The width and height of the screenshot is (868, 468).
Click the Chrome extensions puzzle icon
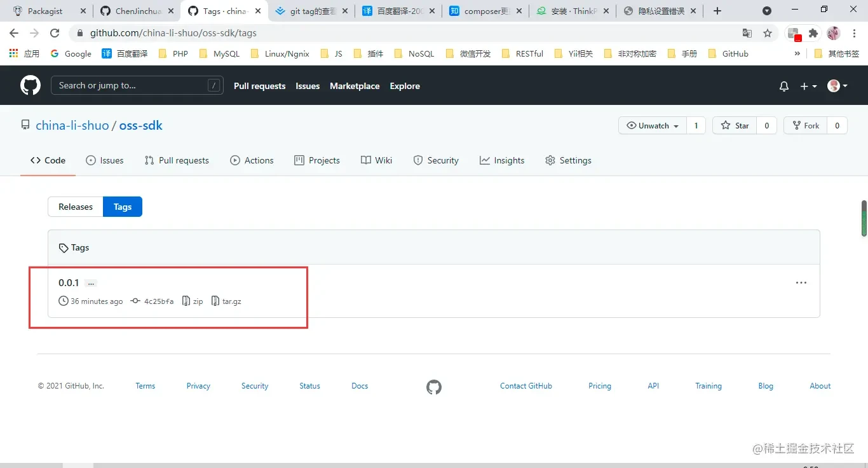pyautogui.click(x=813, y=33)
